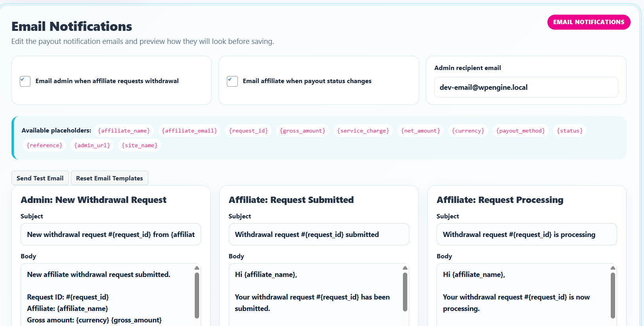This screenshot has width=644, height=326.
Task: Click the Admin recipient email label
Action: [x=467, y=68]
